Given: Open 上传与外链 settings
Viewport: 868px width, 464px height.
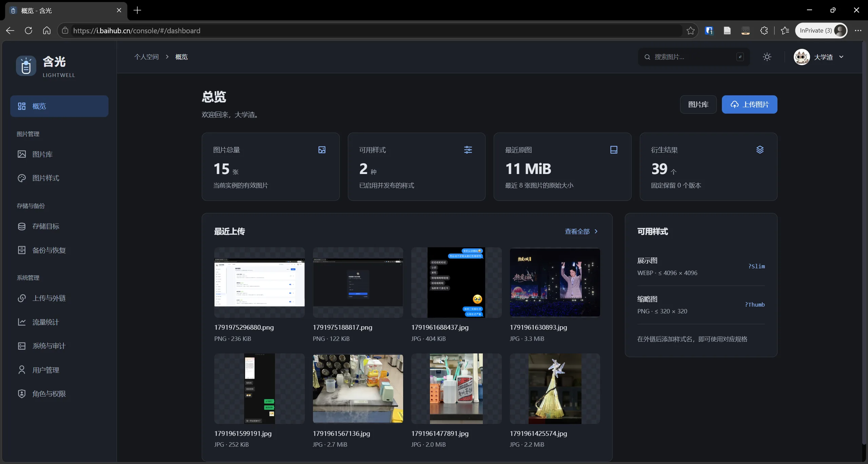Looking at the screenshot, I should (x=59, y=298).
